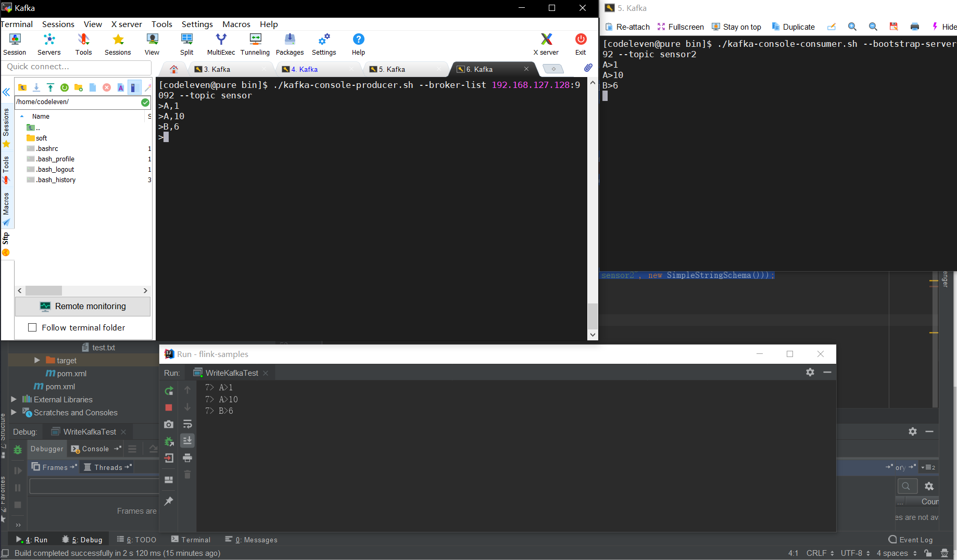957x560 pixels.
Task: Click the camera dump threads icon
Action: 169,424
